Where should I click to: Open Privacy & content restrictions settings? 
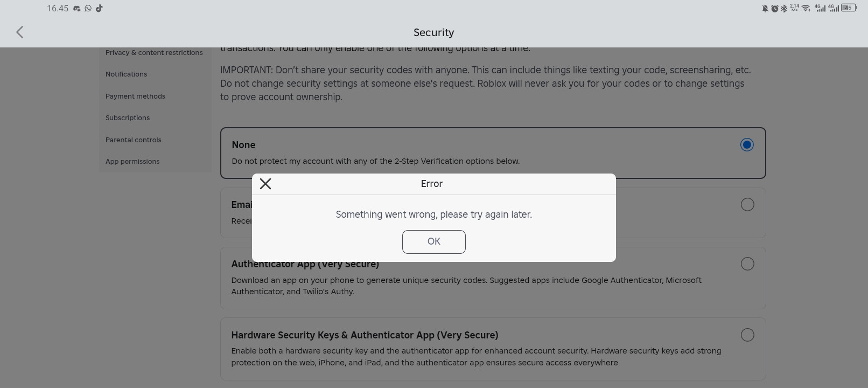pos(154,52)
